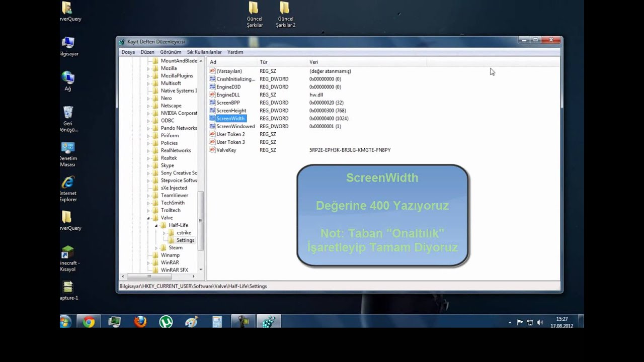
Task: Collapse the Half-Life tree node
Action: click(x=156, y=225)
